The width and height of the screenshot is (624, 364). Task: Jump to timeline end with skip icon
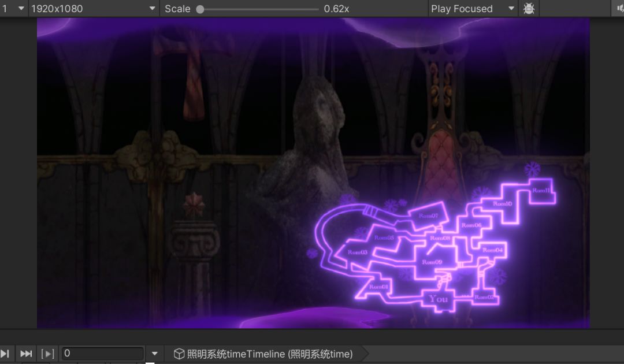[26, 353]
